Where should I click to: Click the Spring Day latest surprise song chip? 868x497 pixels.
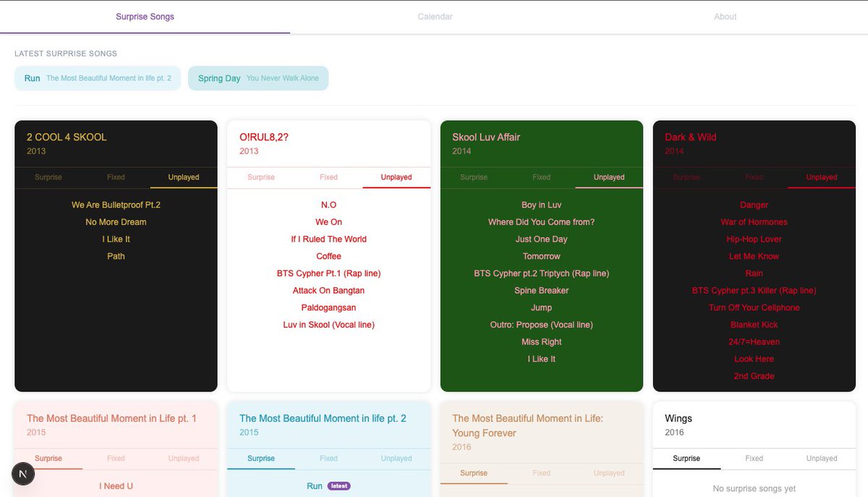(x=258, y=78)
